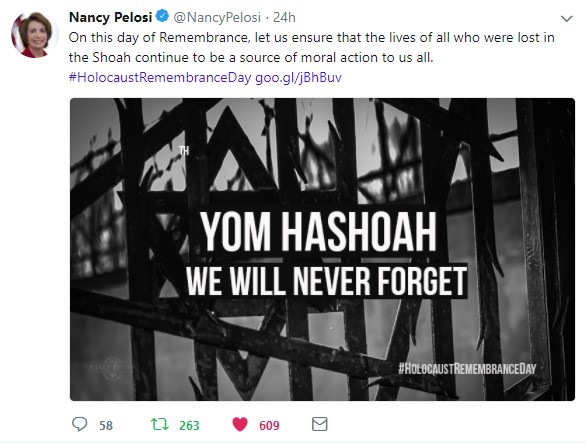Viewport: 586px width, 443px height.
Task: Open the @NancyPelosi handle
Action: pyautogui.click(x=217, y=17)
